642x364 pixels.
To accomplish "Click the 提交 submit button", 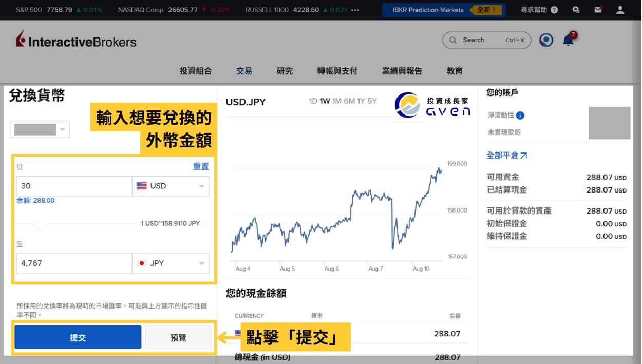I will tap(78, 337).
